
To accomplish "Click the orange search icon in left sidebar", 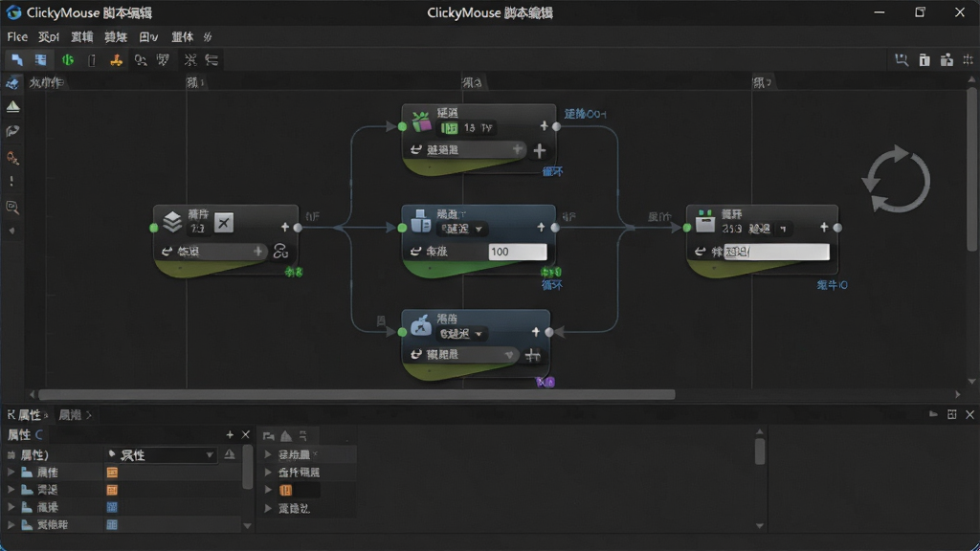I will click(x=12, y=158).
